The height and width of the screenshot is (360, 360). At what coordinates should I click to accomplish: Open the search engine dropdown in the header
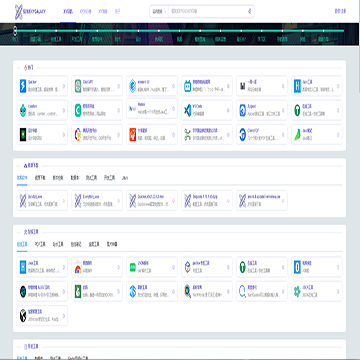[x=159, y=11]
